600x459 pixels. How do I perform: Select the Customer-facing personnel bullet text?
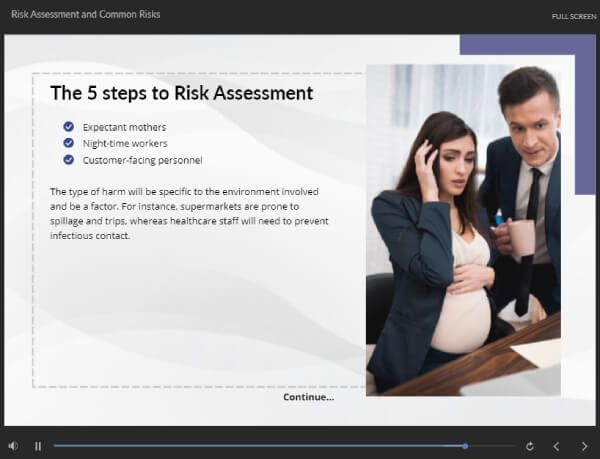(x=142, y=160)
